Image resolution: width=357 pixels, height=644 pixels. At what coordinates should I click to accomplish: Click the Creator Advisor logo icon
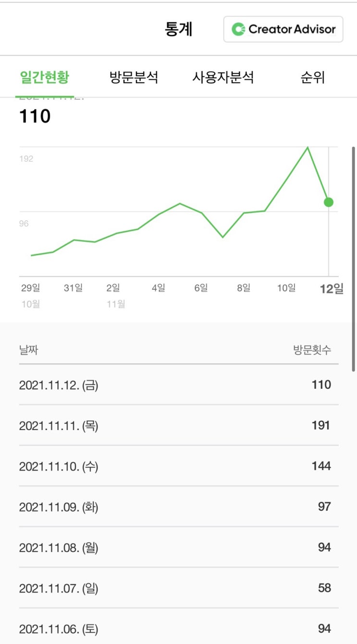238,29
